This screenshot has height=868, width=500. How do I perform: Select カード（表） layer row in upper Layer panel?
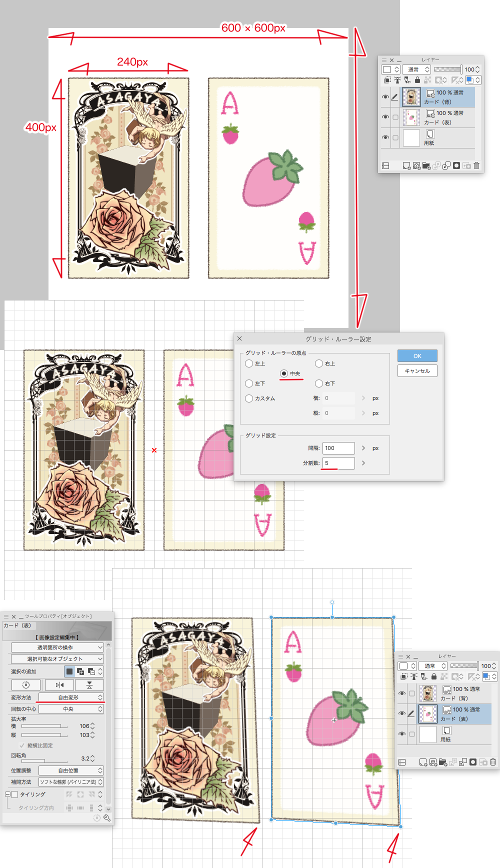coord(428,117)
